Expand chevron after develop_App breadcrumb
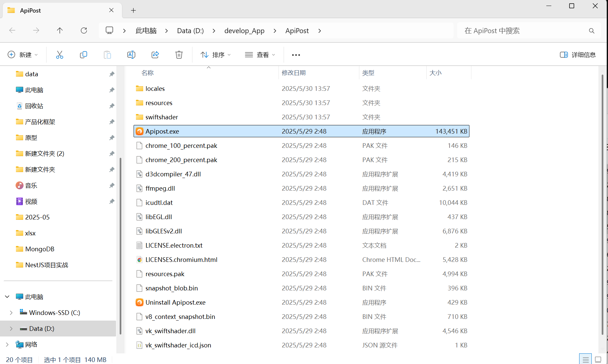The image size is (608, 364). click(275, 31)
